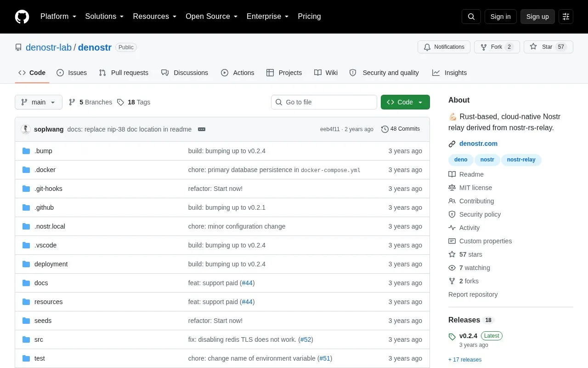
Task: Open the + 17 releases link
Action: 465,360
